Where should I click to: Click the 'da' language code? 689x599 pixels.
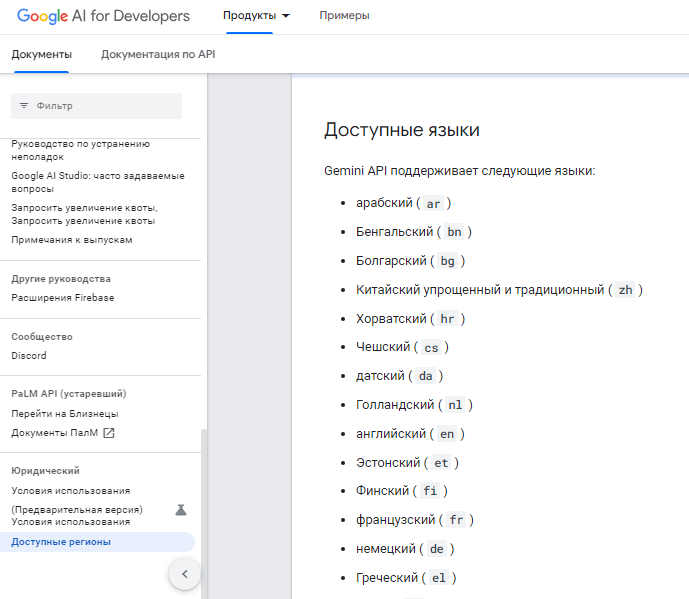425,376
